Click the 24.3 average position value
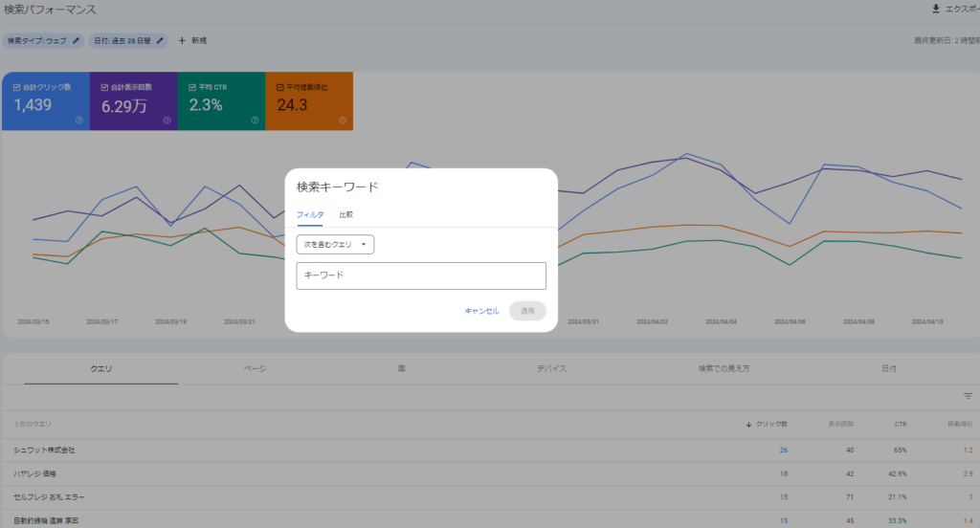The height and width of the screenshot is (528, 980). click(x=292, y=105)
